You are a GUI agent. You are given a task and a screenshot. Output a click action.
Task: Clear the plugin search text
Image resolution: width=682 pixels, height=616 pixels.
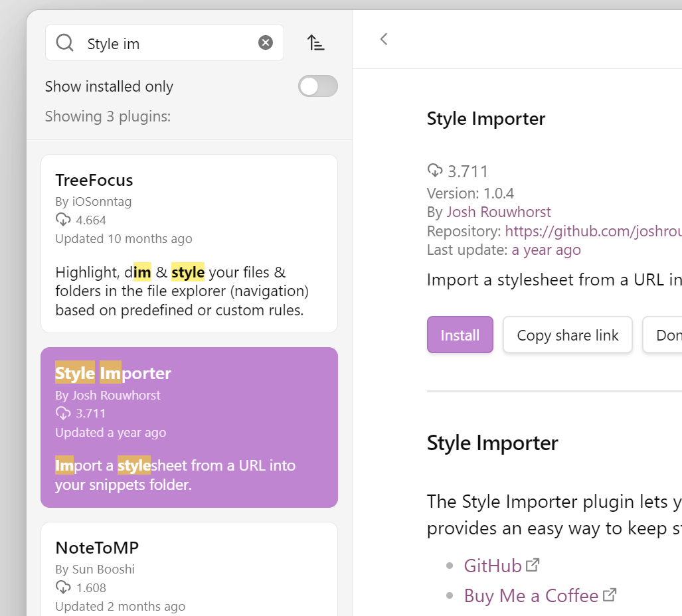pyautogui.click(x=266, y=43)
